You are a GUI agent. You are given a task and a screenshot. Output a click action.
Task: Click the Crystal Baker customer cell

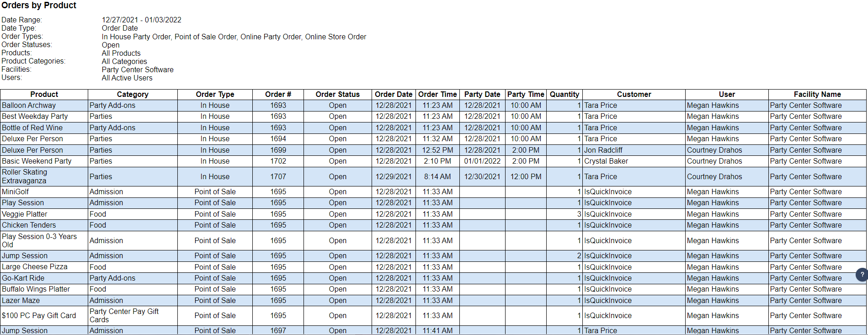[634, 161]
